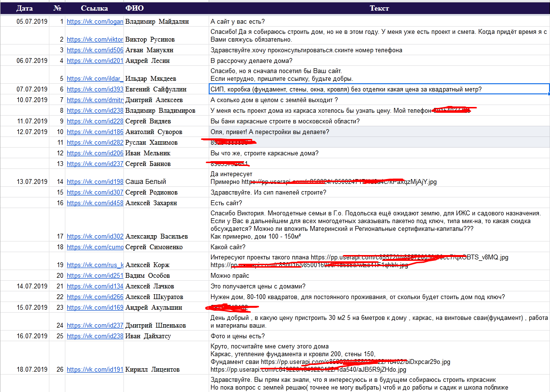The height and width of the screenshot is (392, 550).
Task: Open the vk.com/cumo link for Сергей Симоненко
Action: (x=95, y=247)
